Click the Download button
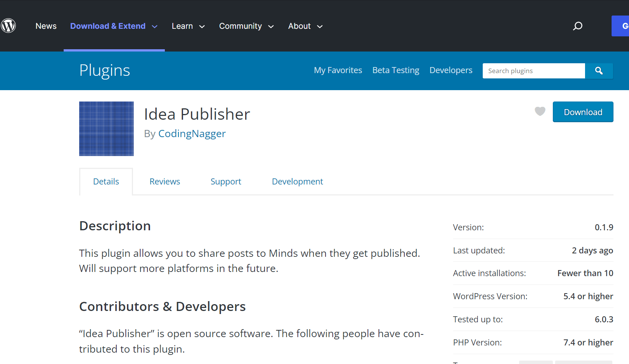629x364 pixels. click(583, 112)
